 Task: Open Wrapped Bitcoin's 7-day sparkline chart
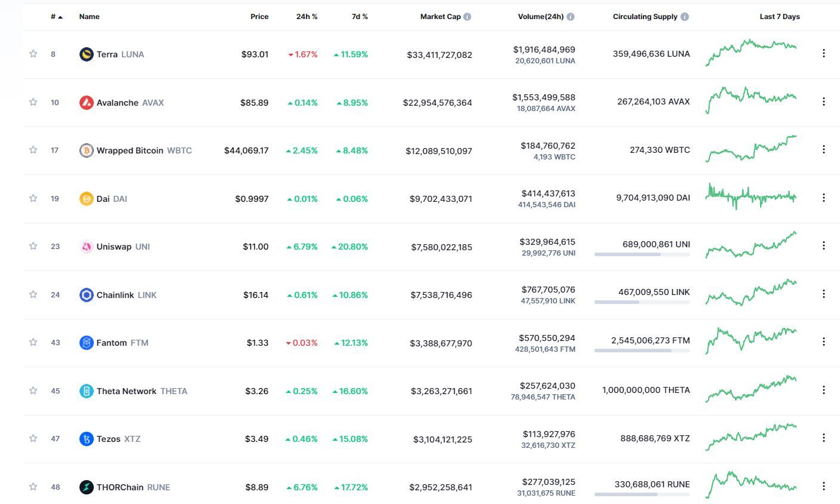751,149
